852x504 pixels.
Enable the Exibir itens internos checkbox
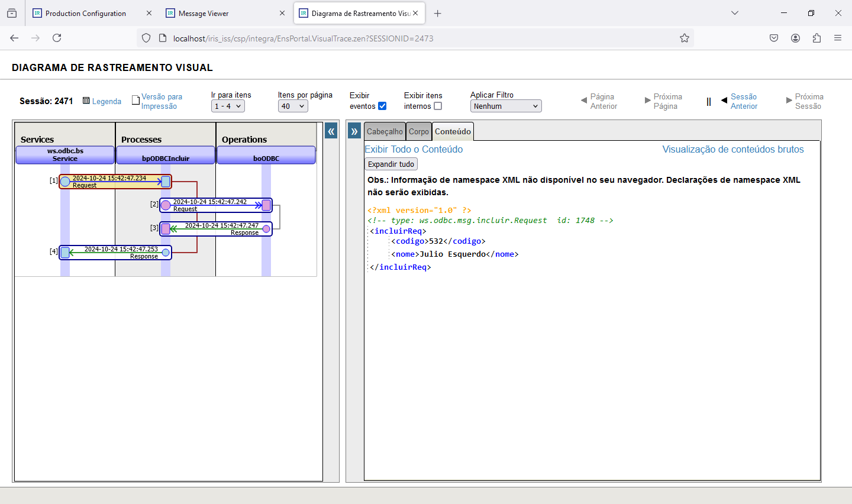(438, 106)
